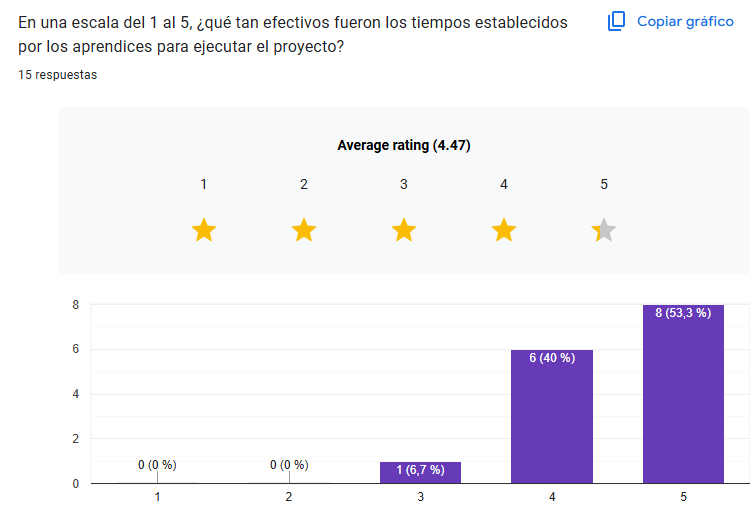
Task: Click the x-axis label 4 under the chart
Action: pos(552,497)
